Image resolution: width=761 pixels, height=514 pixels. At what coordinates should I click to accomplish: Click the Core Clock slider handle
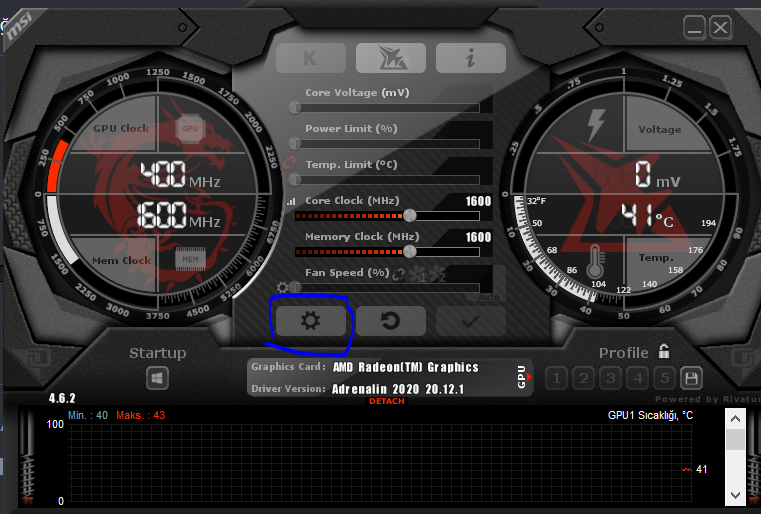(x=410, y=216)
